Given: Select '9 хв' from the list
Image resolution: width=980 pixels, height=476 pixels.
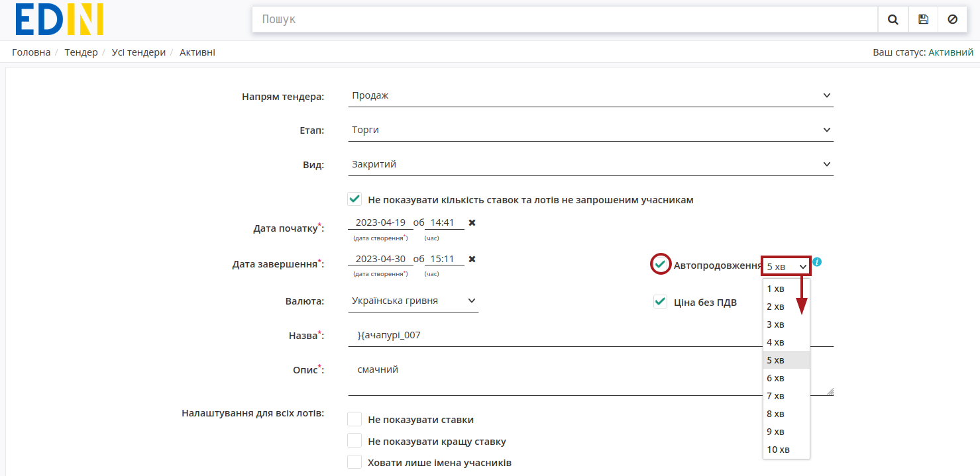Looking at the screenshot, I should coord(787,432).
